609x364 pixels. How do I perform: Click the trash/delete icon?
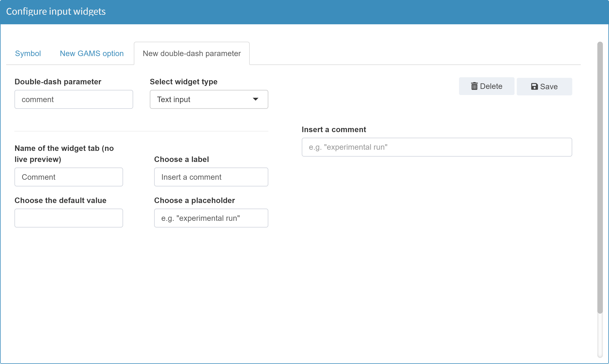click(474, 86)
